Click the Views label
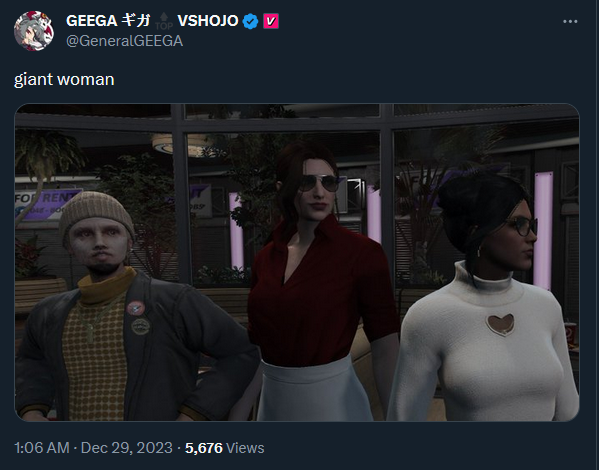Screen dimensions: 599x470 coord(245,448)
